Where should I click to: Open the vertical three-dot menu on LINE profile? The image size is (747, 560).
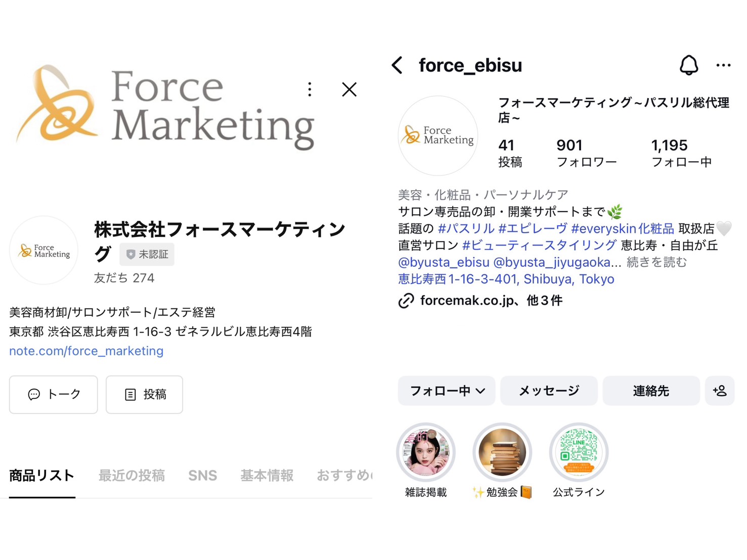point(310,89)
